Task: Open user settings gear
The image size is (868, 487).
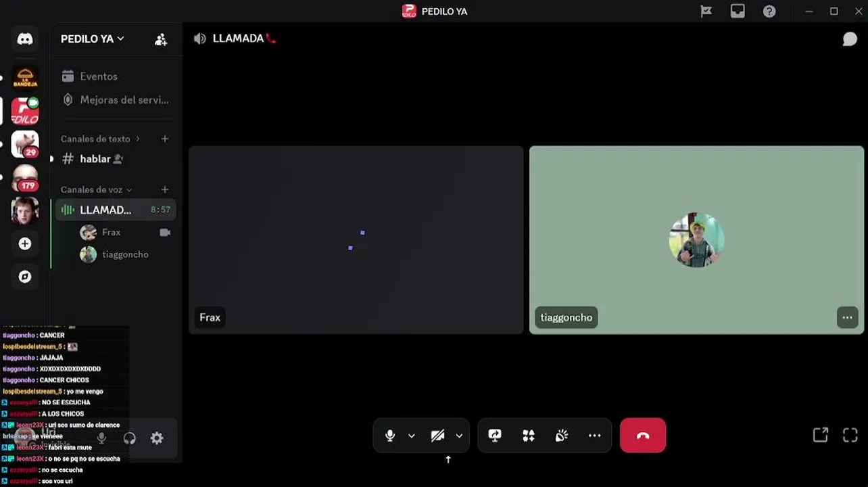Action: pyautogui.click(x=157, y=438)
